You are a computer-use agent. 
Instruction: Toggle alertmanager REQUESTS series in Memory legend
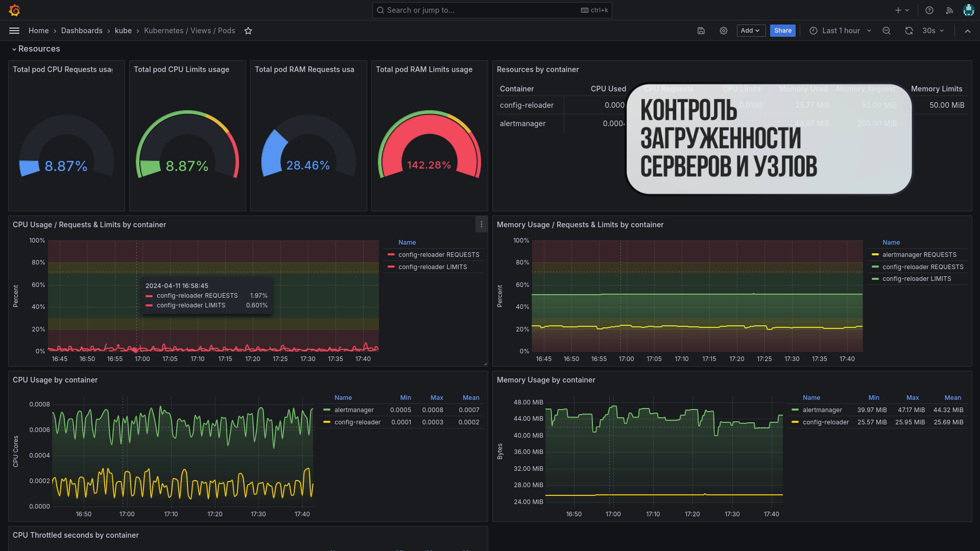[919, 255]
